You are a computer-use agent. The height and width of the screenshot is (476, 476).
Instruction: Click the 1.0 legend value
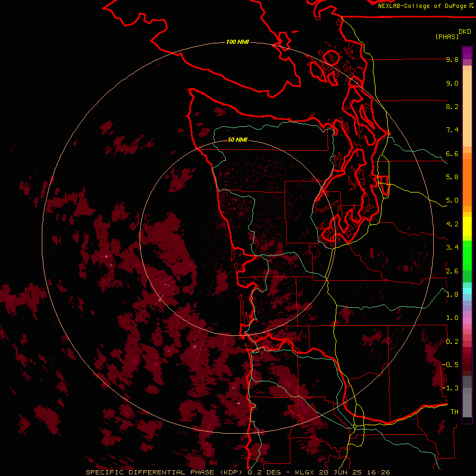(452, 318)
